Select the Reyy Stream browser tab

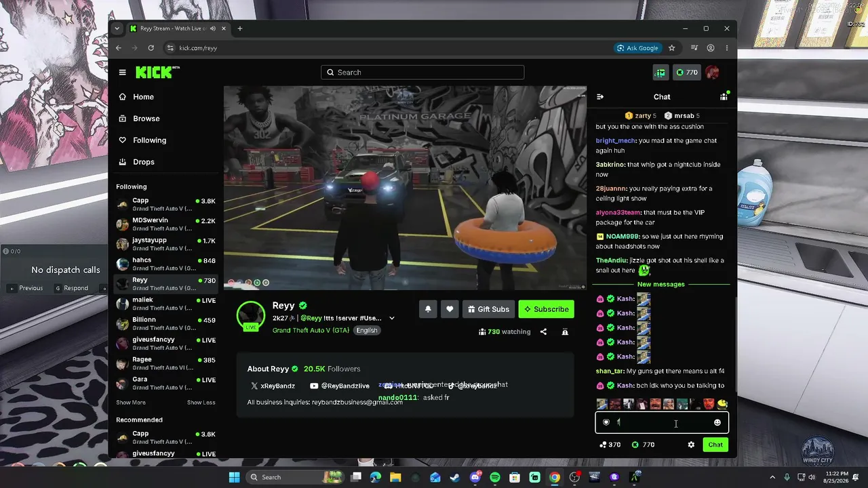point(178,28)
